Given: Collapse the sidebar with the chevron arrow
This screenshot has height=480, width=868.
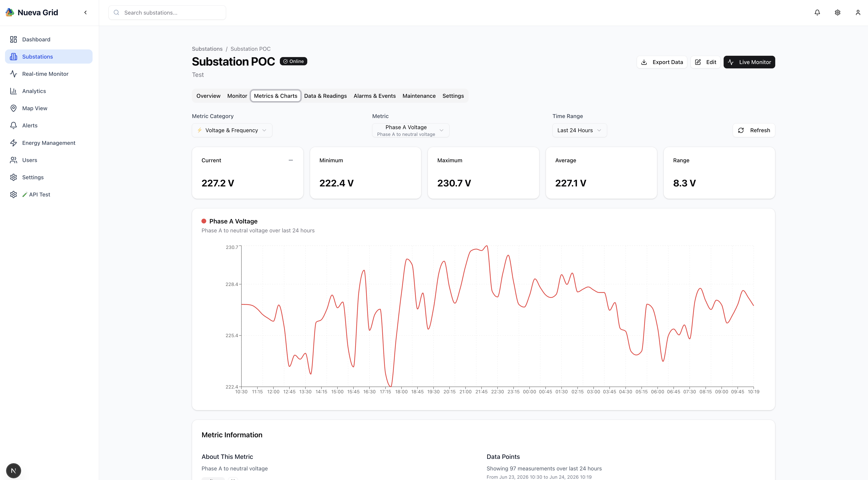Looking at the screenshot, I should tap(86, 12).
